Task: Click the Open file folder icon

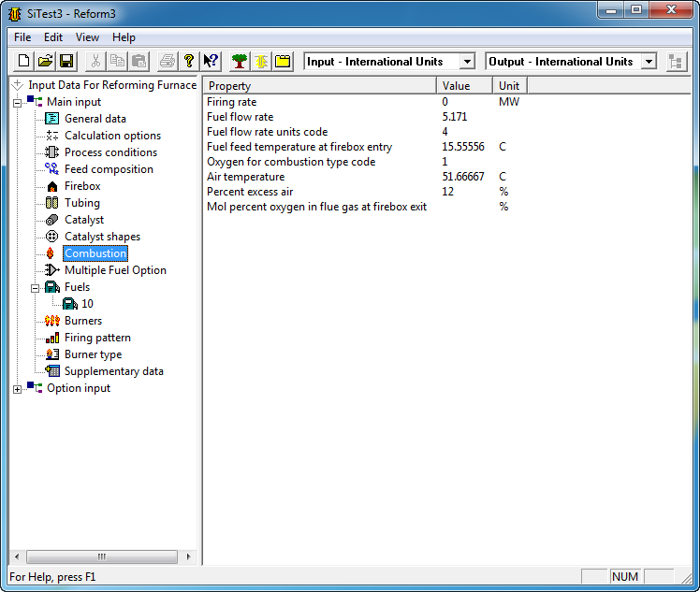Action: tap(45, 61)
